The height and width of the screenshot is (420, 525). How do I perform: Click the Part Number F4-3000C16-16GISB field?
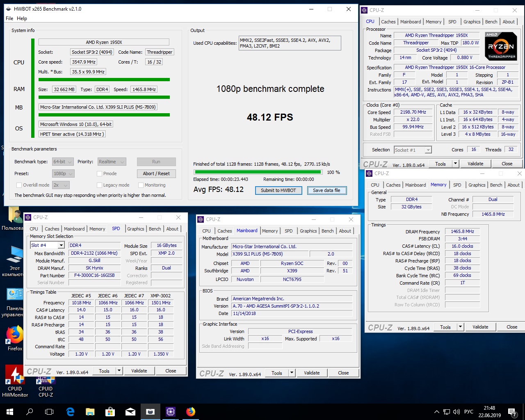[x=94, y=275]
